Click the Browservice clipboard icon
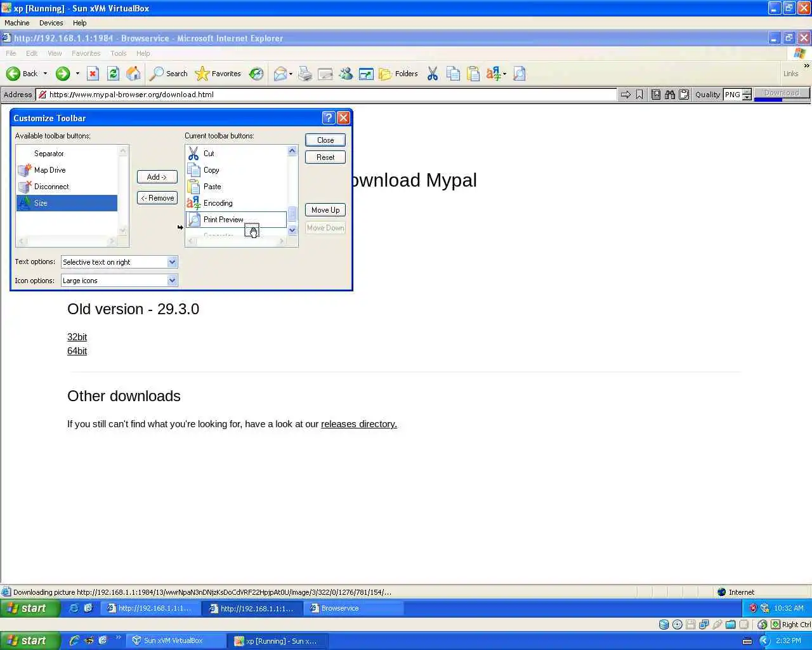Screen dimensions: 812x650 tap(684, 95)
